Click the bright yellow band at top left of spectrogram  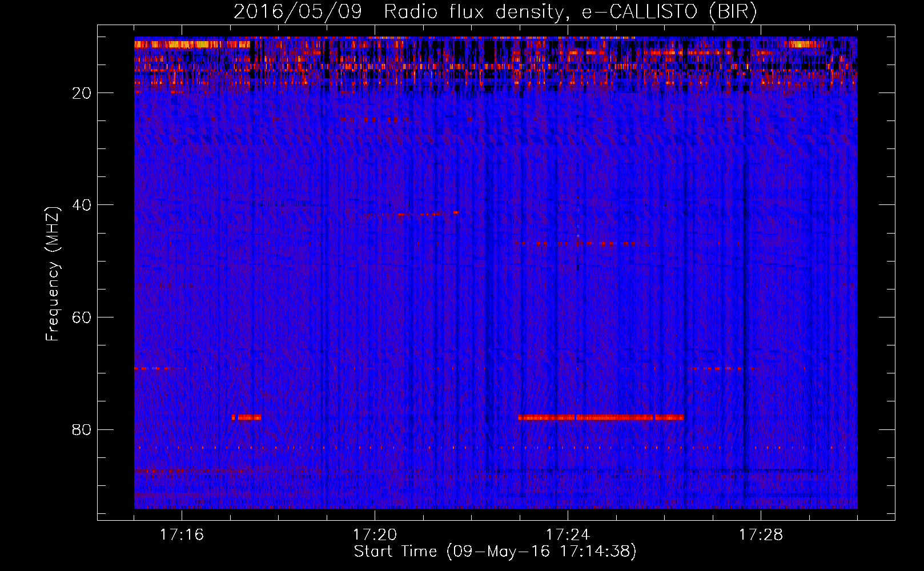tap(192, 44)
